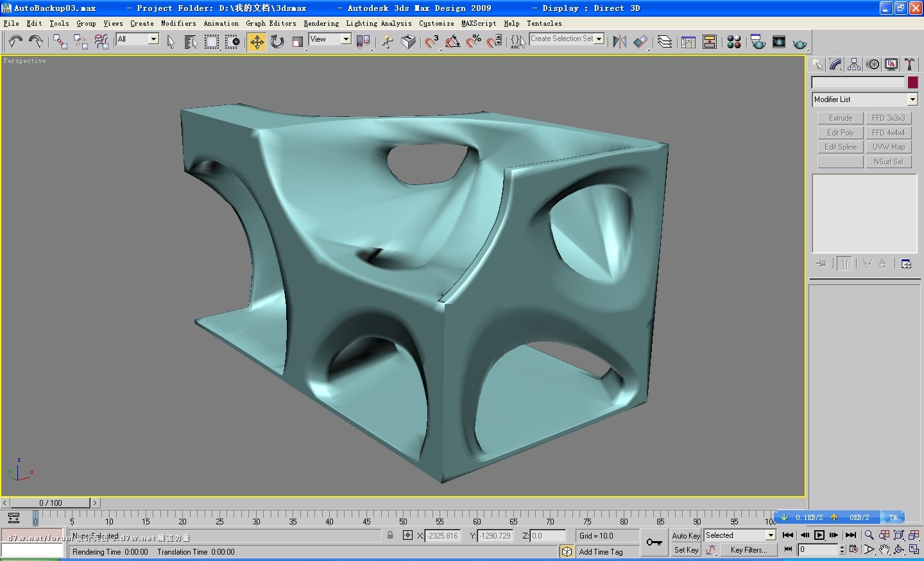Screen dimensions: 924x561
Task: Open the Select by Name list
Action: tap(191, 42)
